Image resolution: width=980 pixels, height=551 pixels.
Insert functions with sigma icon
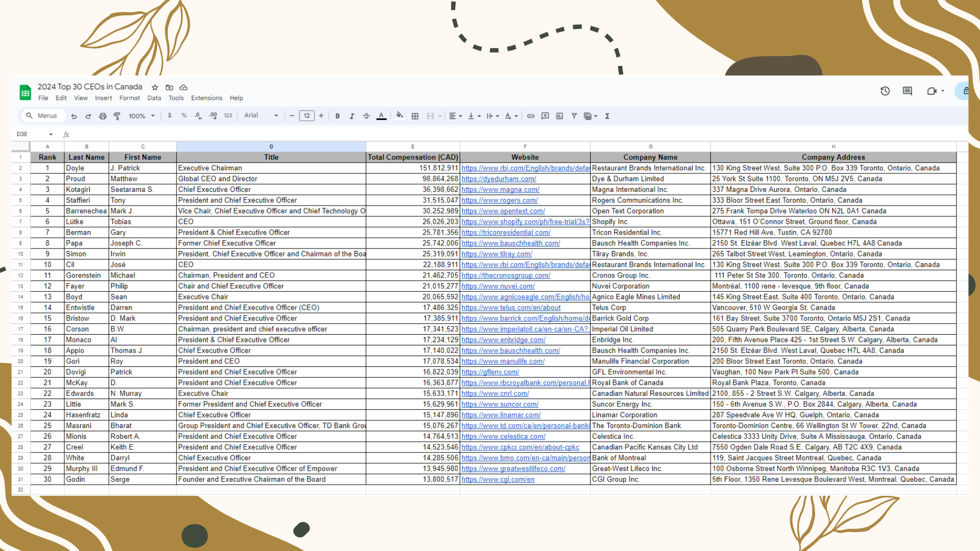point(607,116)
